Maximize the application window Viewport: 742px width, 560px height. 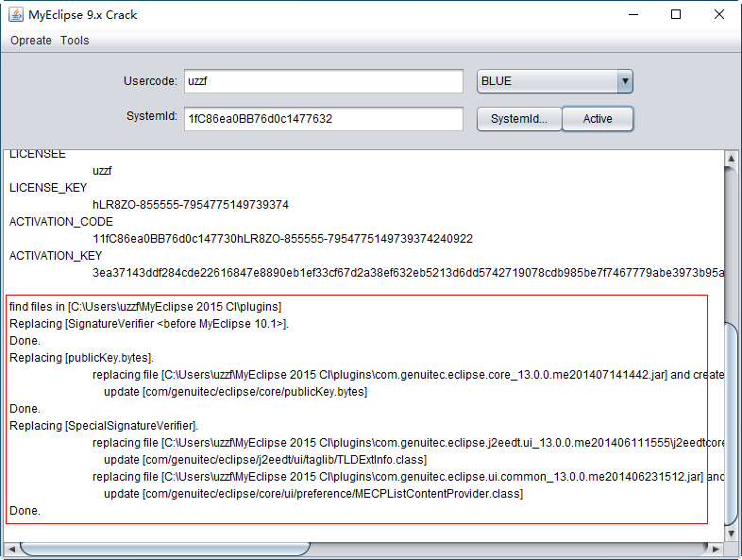click(x=676, y=15)
